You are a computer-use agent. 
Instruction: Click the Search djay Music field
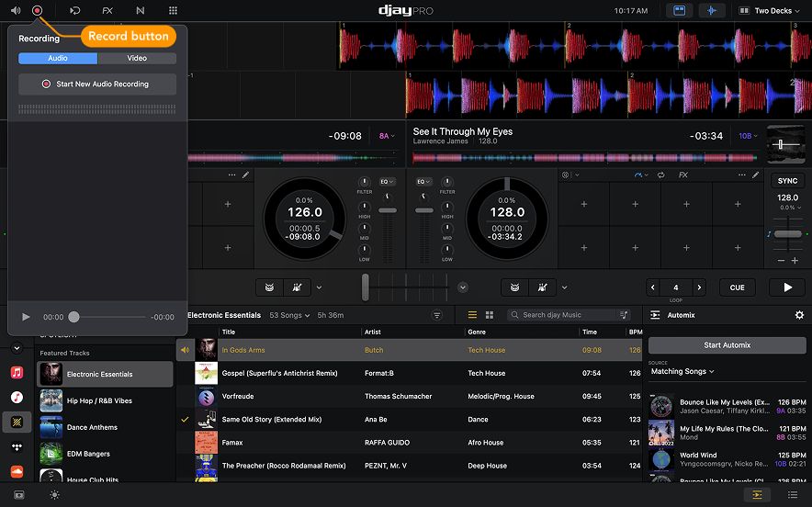coord(562,315)
